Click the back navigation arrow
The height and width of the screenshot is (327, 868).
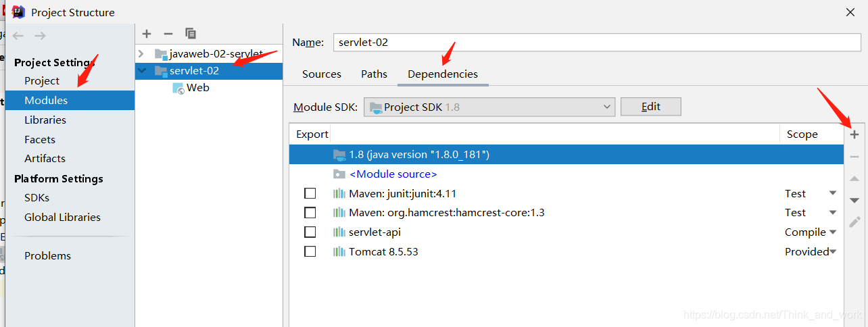[18, 36]
